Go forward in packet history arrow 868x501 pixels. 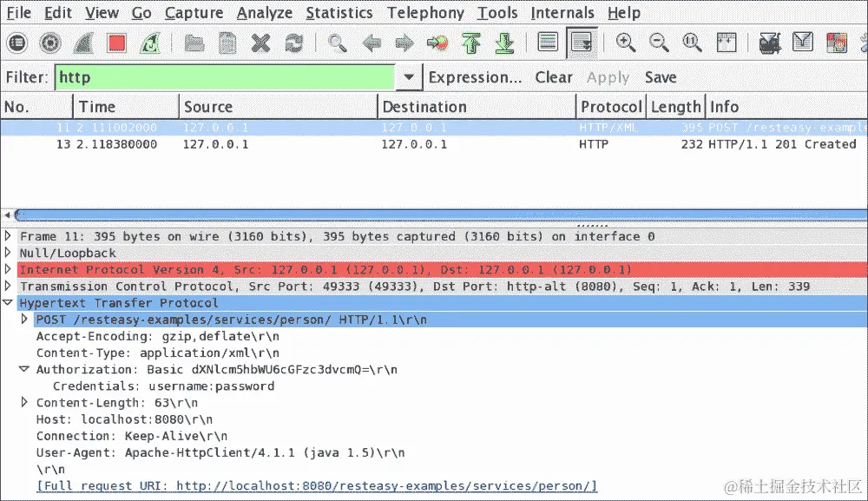tap(404, 43)
